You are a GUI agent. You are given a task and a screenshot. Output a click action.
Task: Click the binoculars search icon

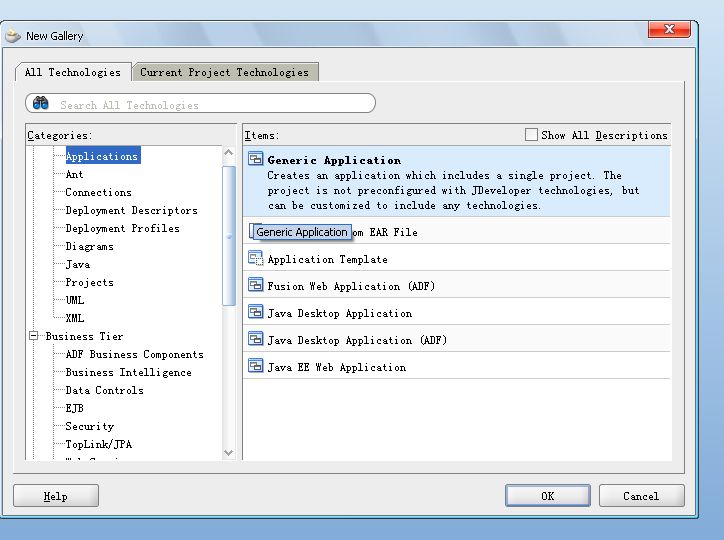point(41,103)
